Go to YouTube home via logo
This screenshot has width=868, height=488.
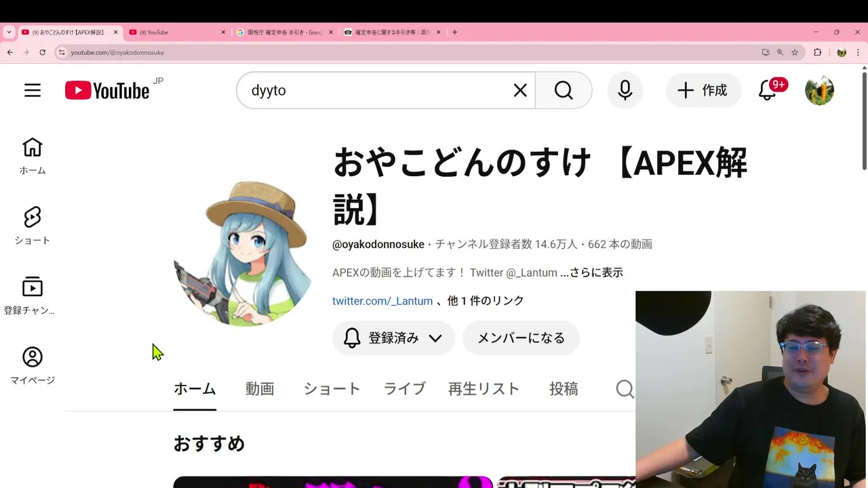[107, 90]
